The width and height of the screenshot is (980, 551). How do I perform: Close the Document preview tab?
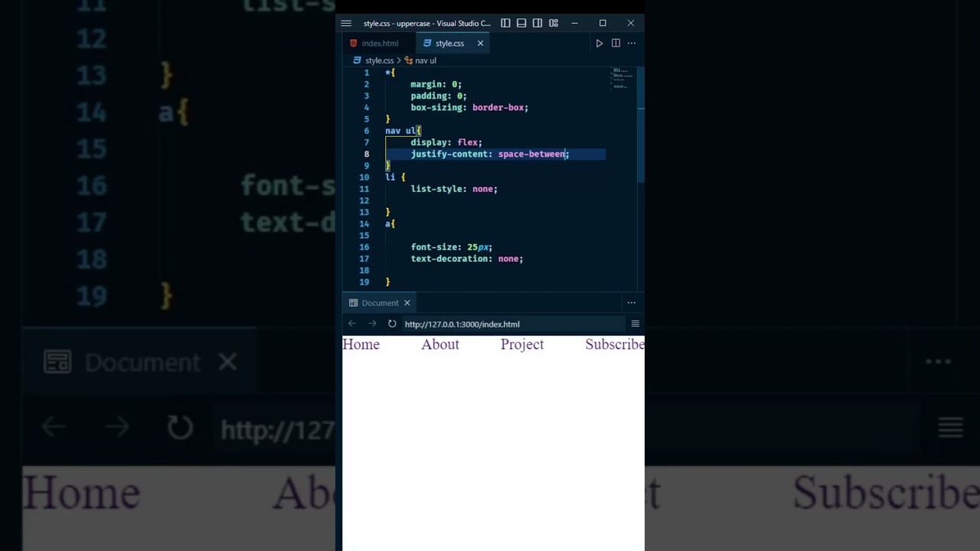click(x=407, y=303)
